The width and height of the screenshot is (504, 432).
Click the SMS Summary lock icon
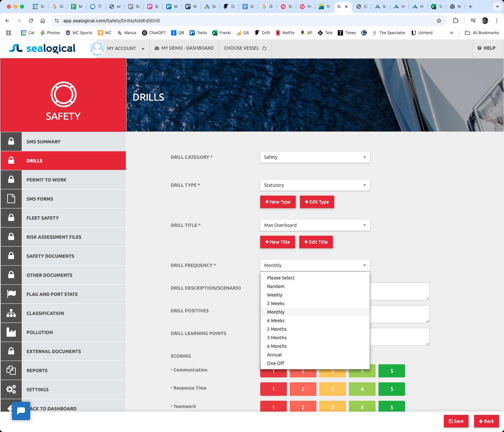tap(11, 141)
